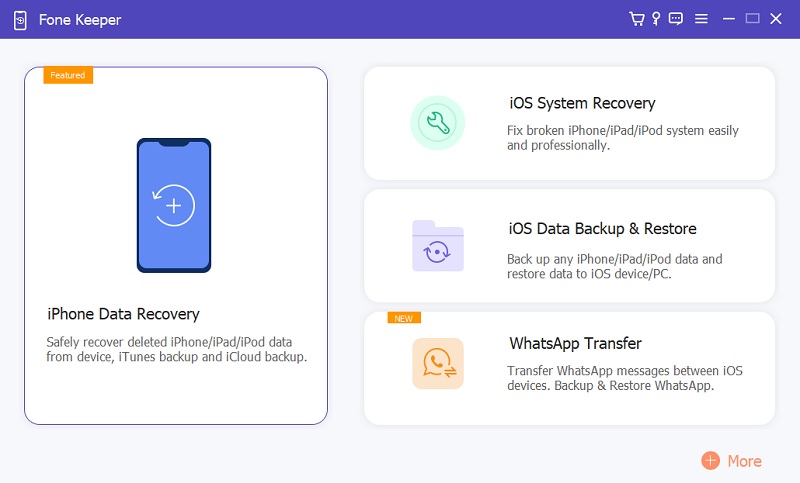Click the green wrench System Recovery icon
This screenshot has width=800, height=483.
point(437,123)
